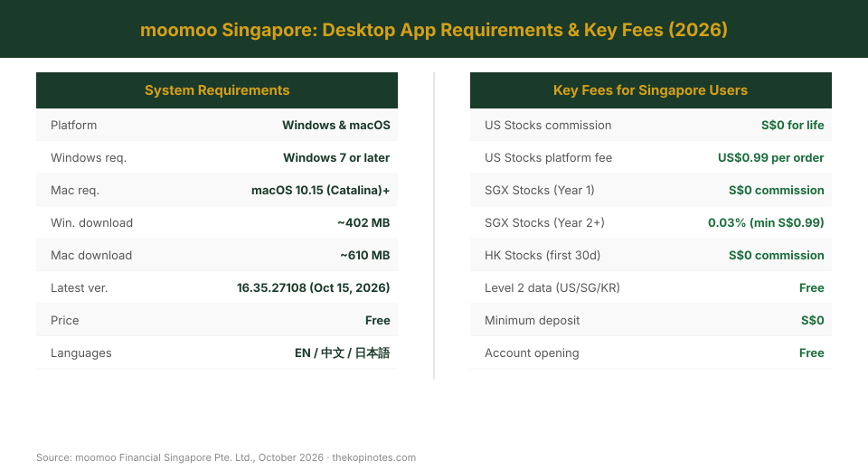Select the 'S$0 for life' value

[x=793, y=125]
